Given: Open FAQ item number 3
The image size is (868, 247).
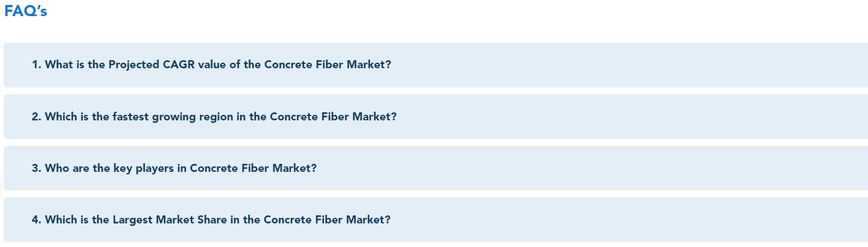Looking at the screenshot, I should click(436, 168).
